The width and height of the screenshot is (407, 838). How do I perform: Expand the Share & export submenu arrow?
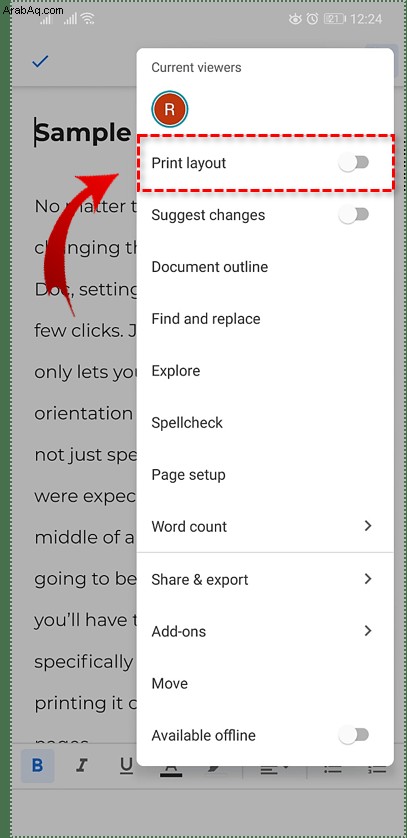click(367, 579)
